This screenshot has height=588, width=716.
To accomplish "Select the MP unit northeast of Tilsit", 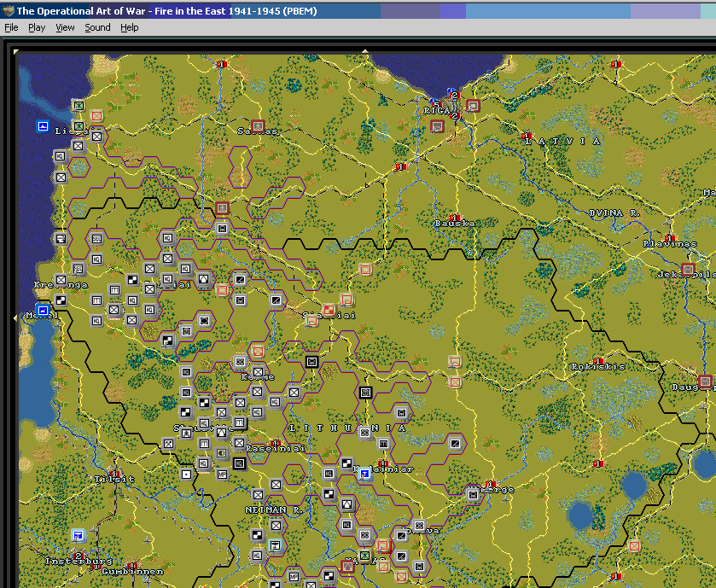I will point(222,474).
